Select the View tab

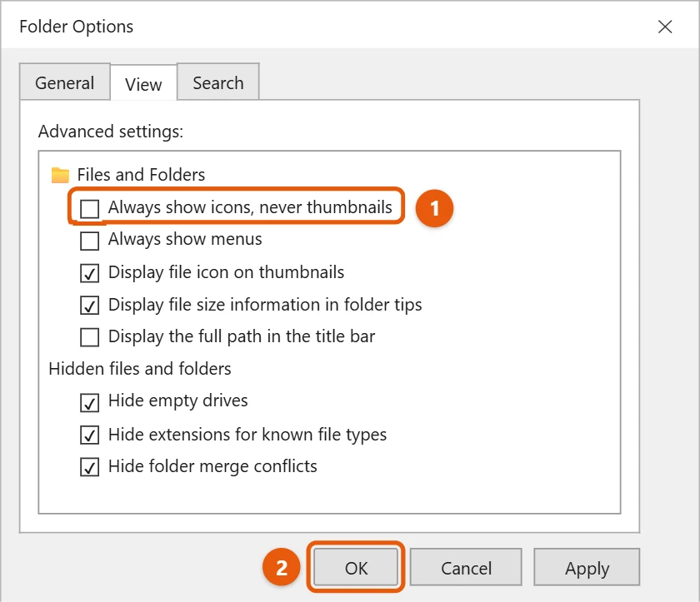pos(143,84)
